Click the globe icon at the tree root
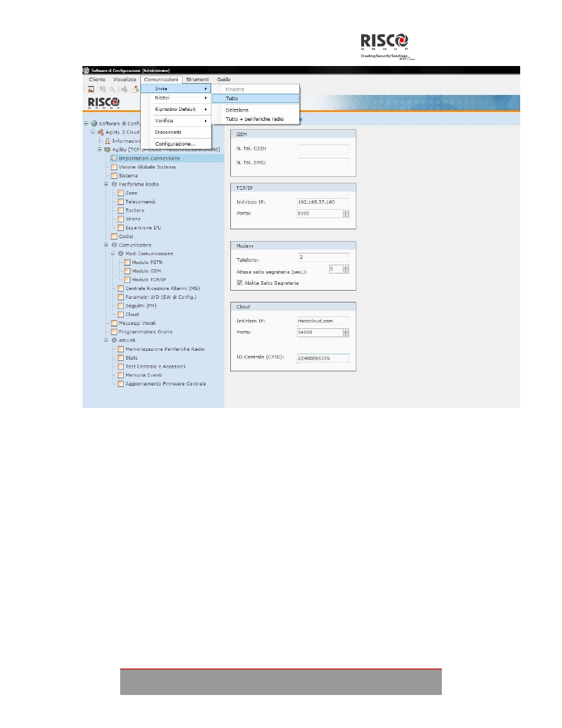The height and width of the screenshot is (728, 562). [94, 124]
